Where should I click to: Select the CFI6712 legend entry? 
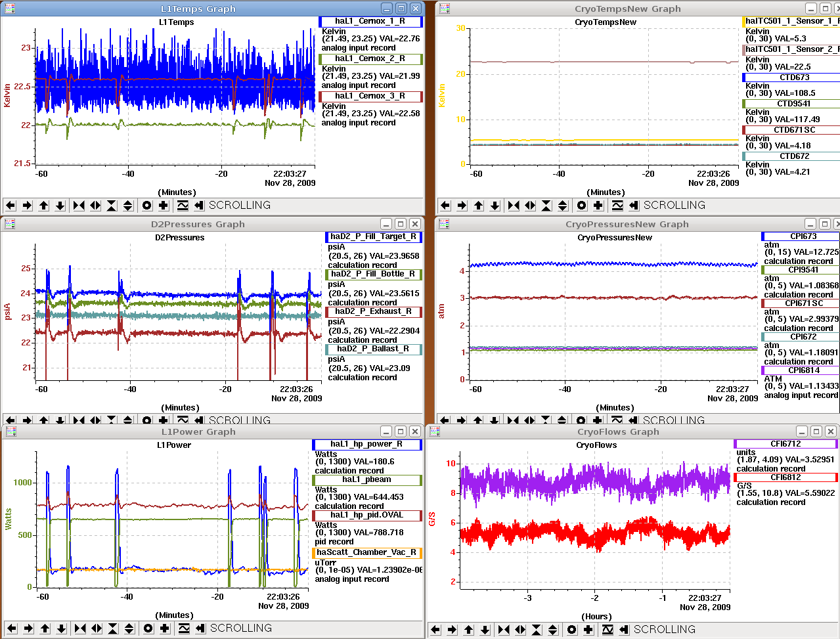(x=786, y=445)
